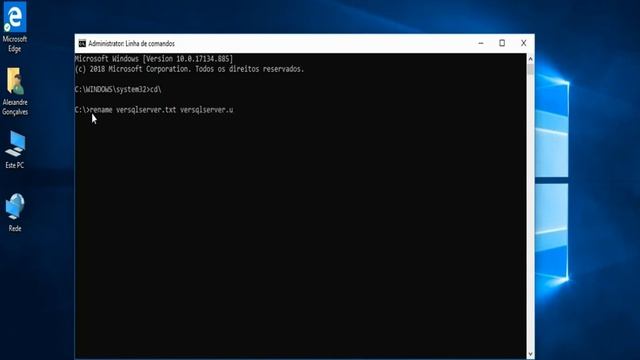640x360 pixels.
Task: Close the Administrator command prompt window
Action: tap(523, 43)
